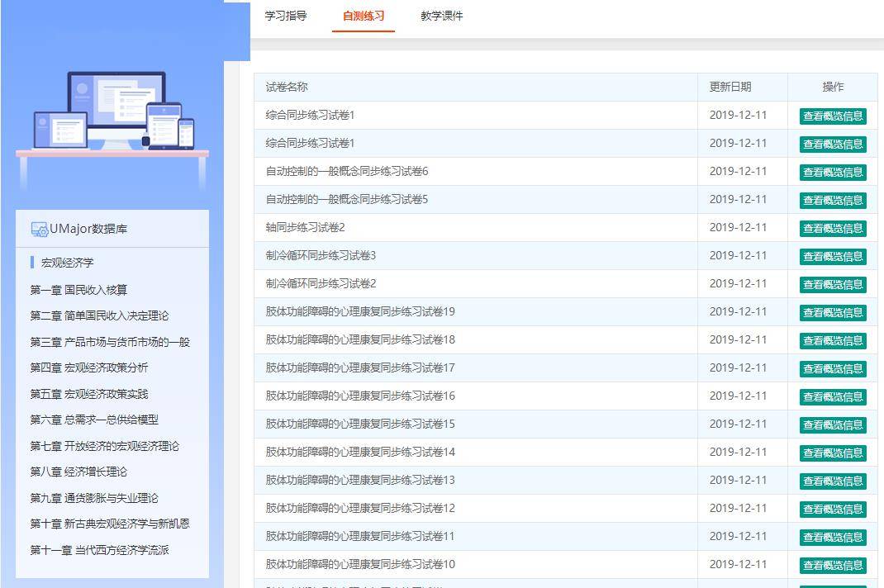Viewport: 884px width, 588px height.
Task: Select the 肢体功能障碍的心理康复同步练习试卷14 name cell
Action: [x=476, y=452]
